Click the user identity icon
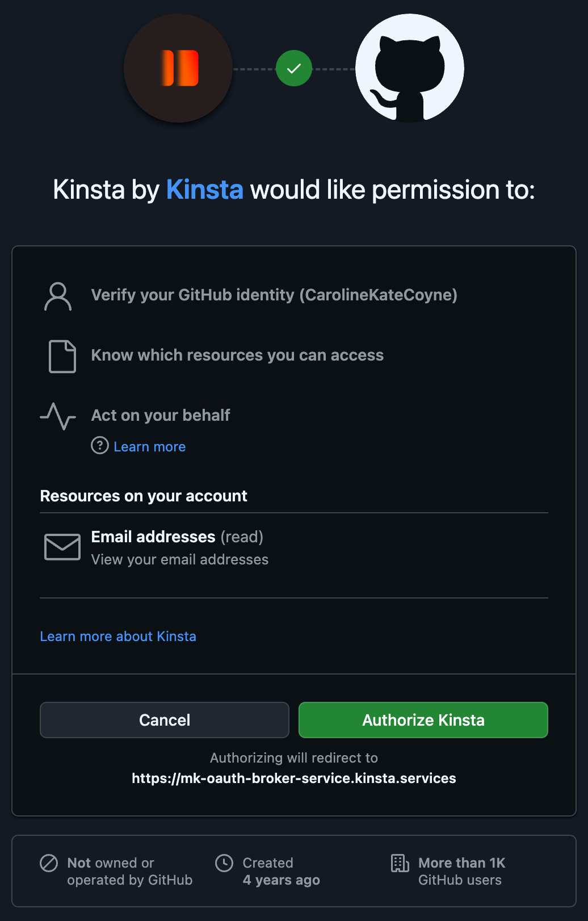 tap(57, 296)
